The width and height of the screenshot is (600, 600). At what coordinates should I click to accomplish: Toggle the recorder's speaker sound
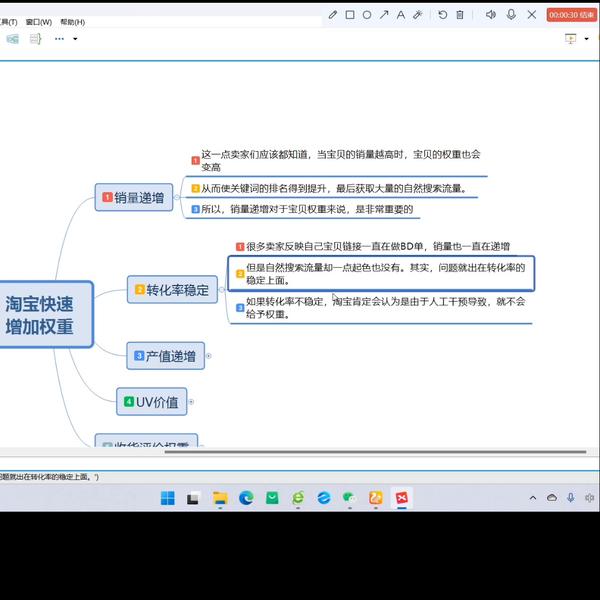(x=491, y=15)
